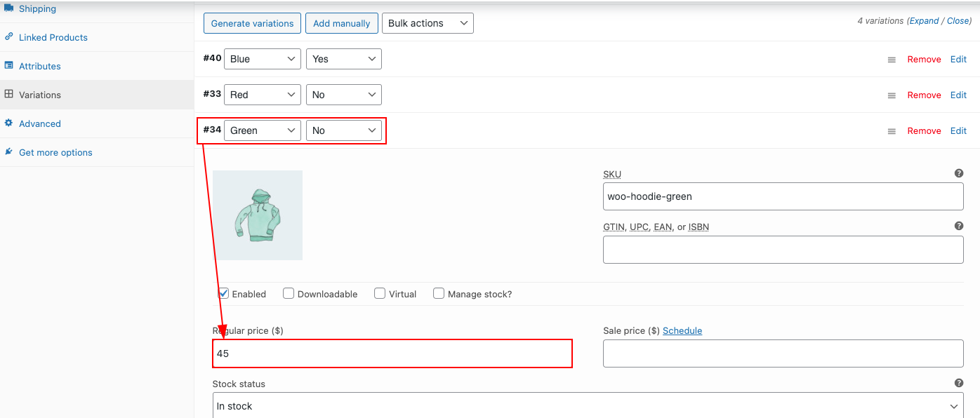The height and width of the screenshot is (418, 980).
Task: Click the Regular price input field
Action: 392,353
